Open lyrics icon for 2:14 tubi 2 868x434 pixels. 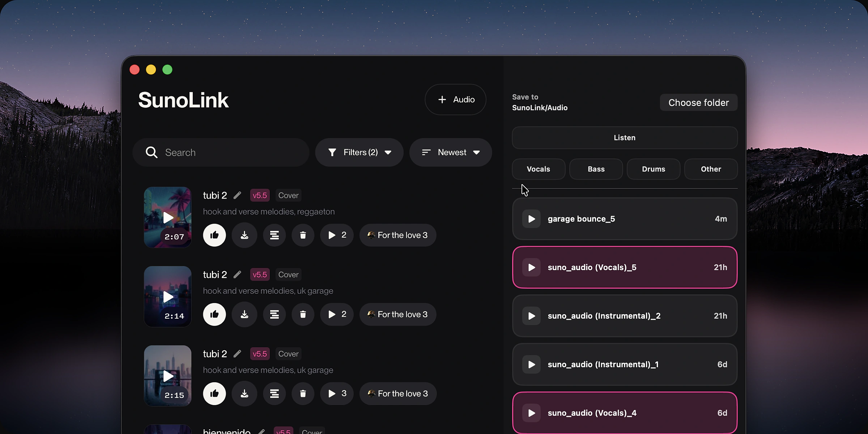coord(275,314)
